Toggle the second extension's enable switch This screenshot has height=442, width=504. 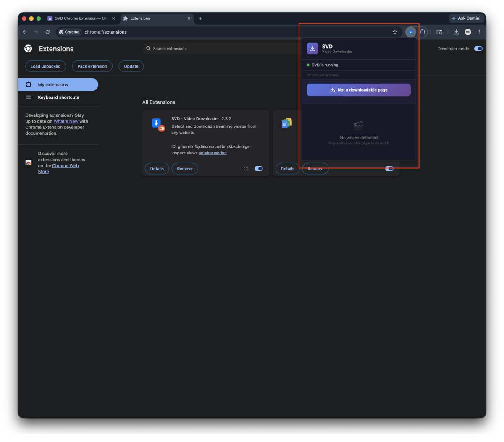pos(389,169)
